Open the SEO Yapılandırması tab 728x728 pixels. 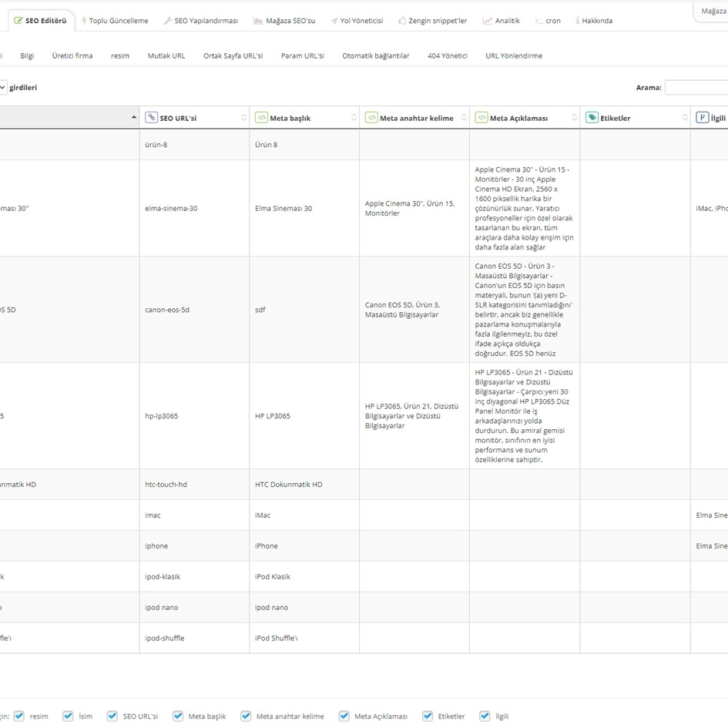point(200,21)
